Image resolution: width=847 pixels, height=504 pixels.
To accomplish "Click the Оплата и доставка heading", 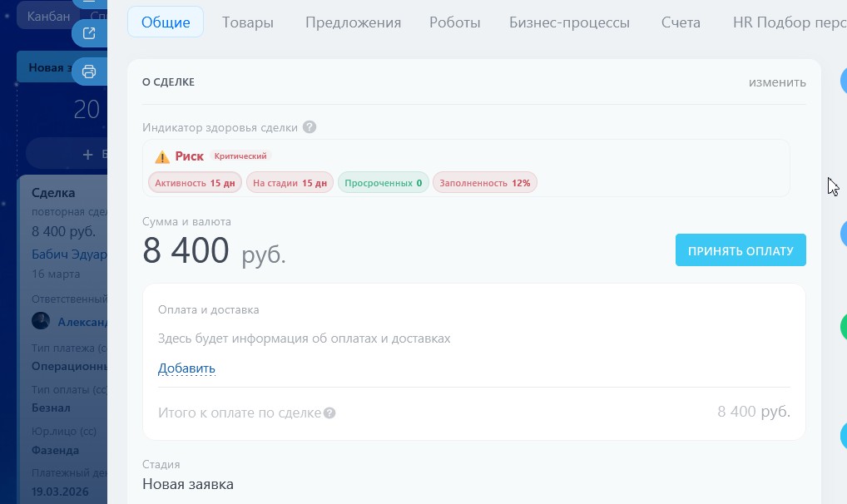I will click(209, 309).
